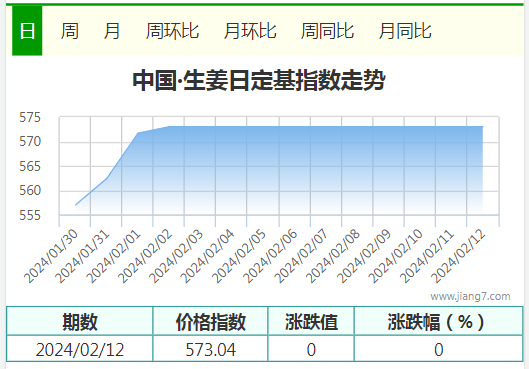Viewport: 529px width, 369px height.
Task: Open the www.jiang7.com watermark link
Action: point(470,296)
